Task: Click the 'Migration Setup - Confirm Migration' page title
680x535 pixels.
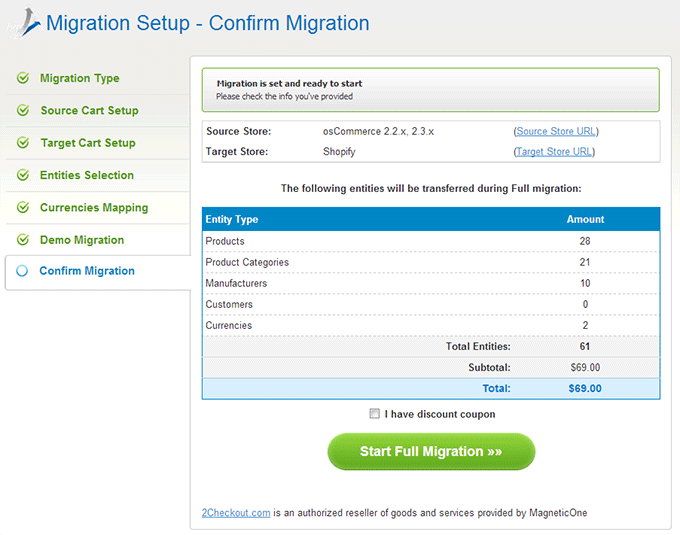Action: tap(207, 23)
